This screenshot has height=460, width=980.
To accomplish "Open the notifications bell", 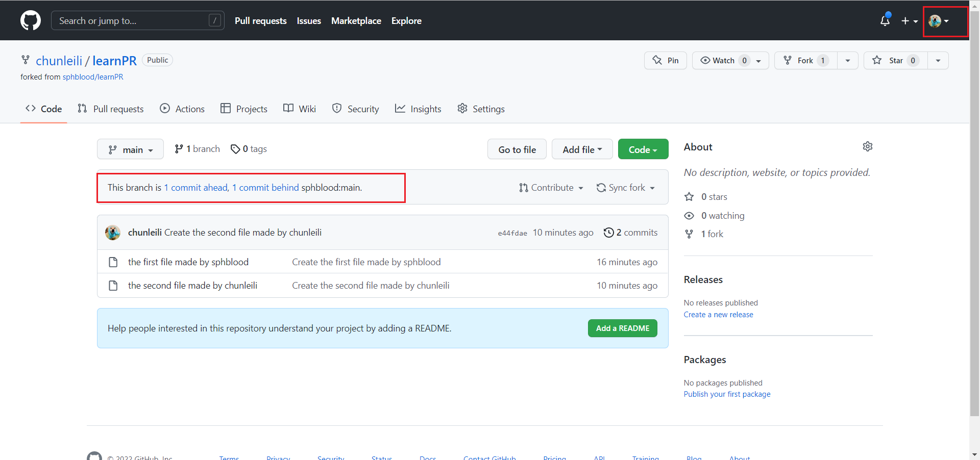I will pos(885,20).
